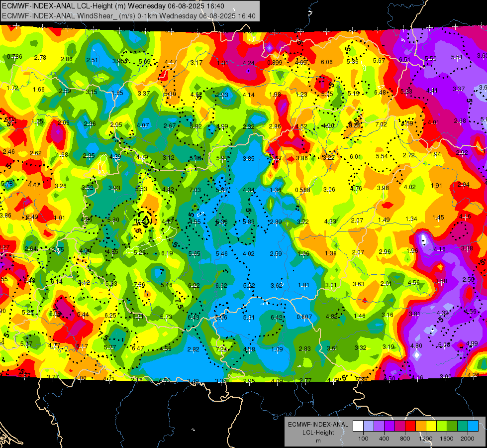Click the wind shear value 7.24
487x448 pixels.
[x=221, y=349]
